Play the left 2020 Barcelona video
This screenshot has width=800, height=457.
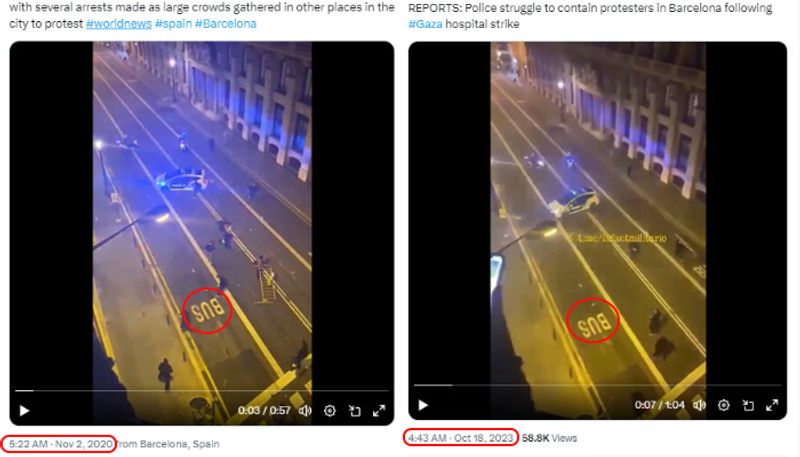24,411
